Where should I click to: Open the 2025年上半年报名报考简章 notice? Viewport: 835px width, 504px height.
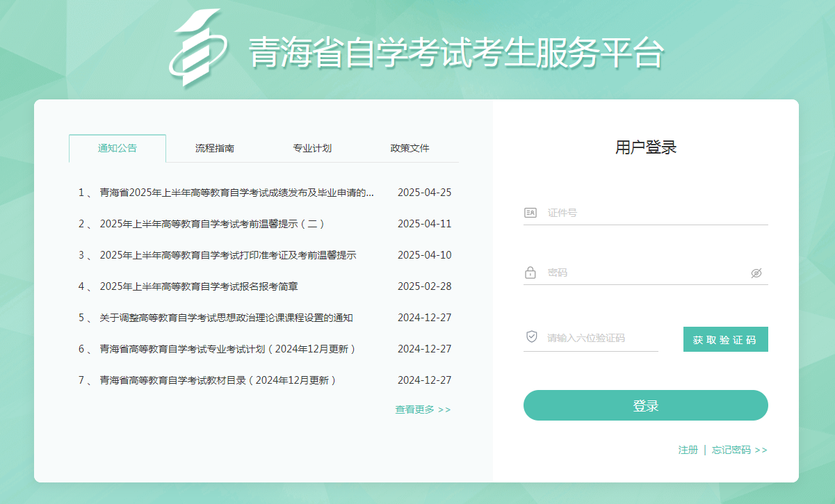pyautogui.click(x=199, y=286)
